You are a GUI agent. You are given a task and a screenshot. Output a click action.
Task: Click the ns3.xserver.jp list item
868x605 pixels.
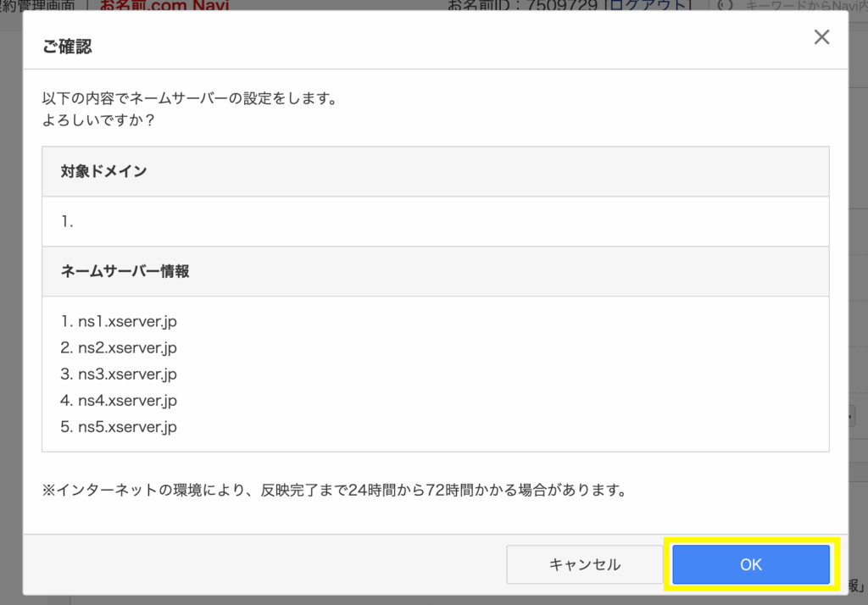[119, 375]
